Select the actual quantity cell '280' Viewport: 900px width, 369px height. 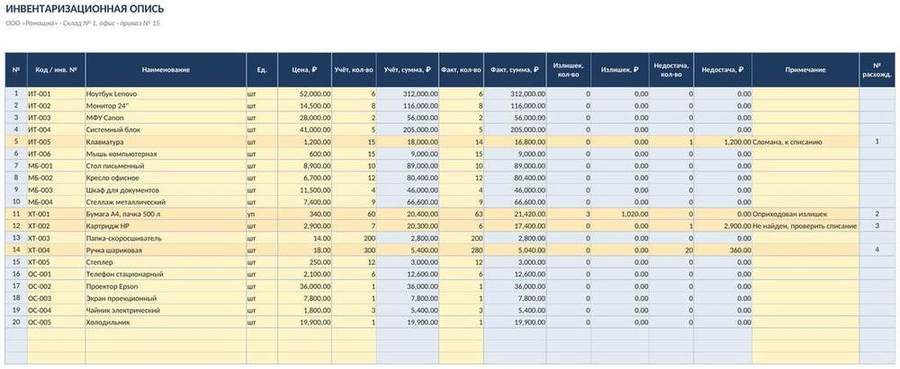tap(461, 250)
